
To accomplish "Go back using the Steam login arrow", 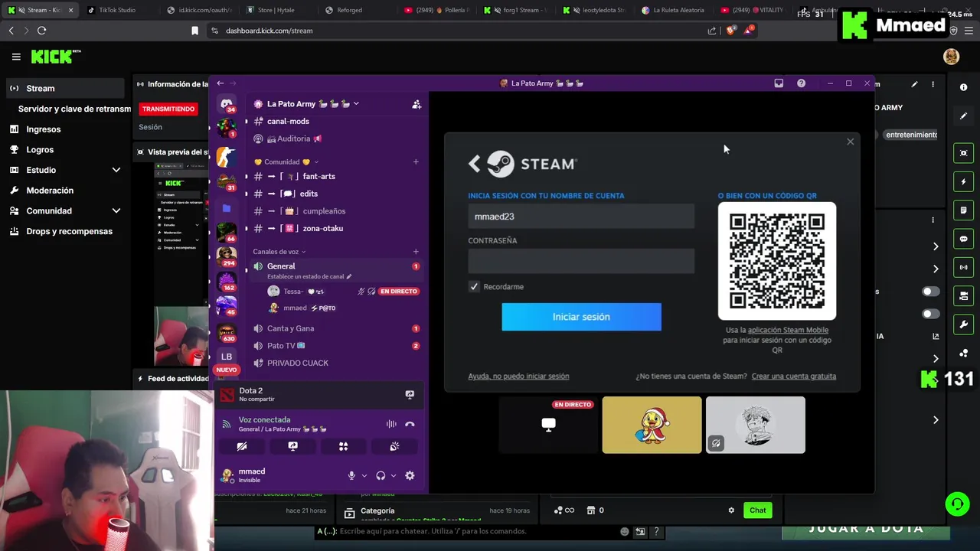I will coord(475,163).
